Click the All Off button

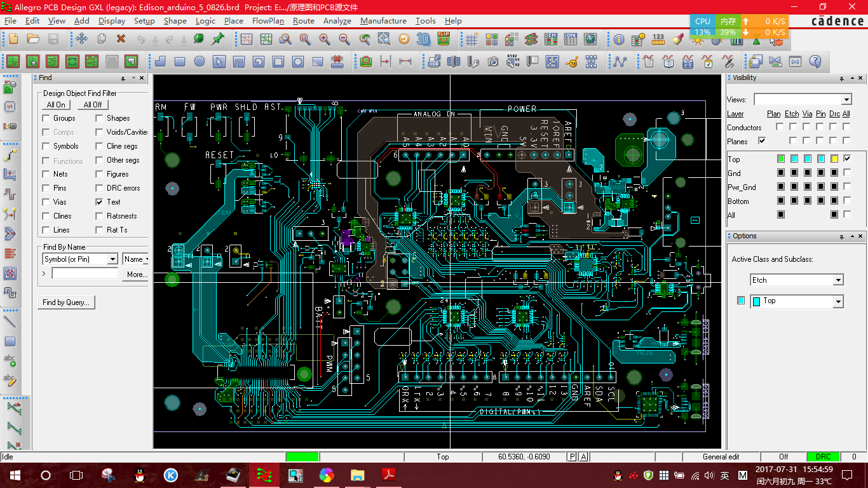(93, 105)
